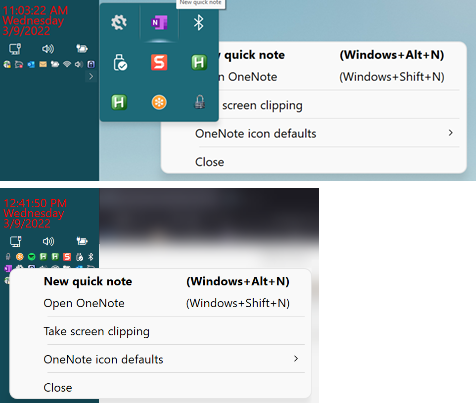476x403 pixels.
Task: Click the padlock icon in the overflow flyout
Action: [x=199, y=102]
